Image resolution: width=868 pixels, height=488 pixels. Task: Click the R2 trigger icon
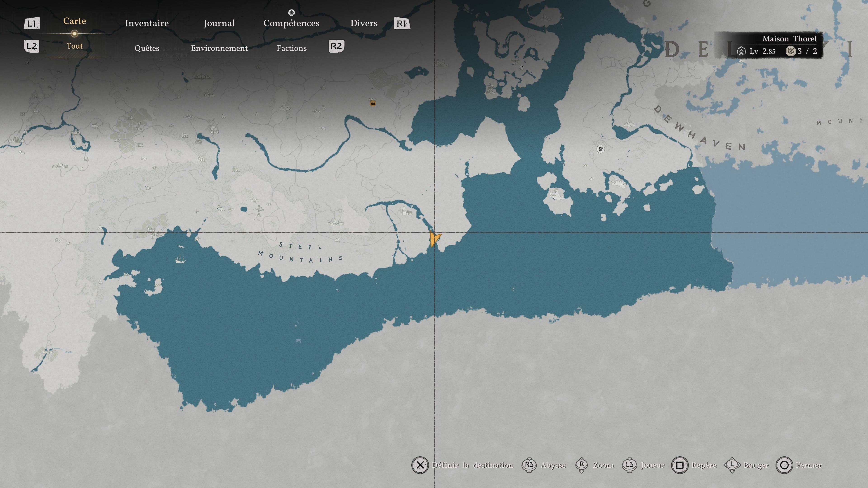337,46
